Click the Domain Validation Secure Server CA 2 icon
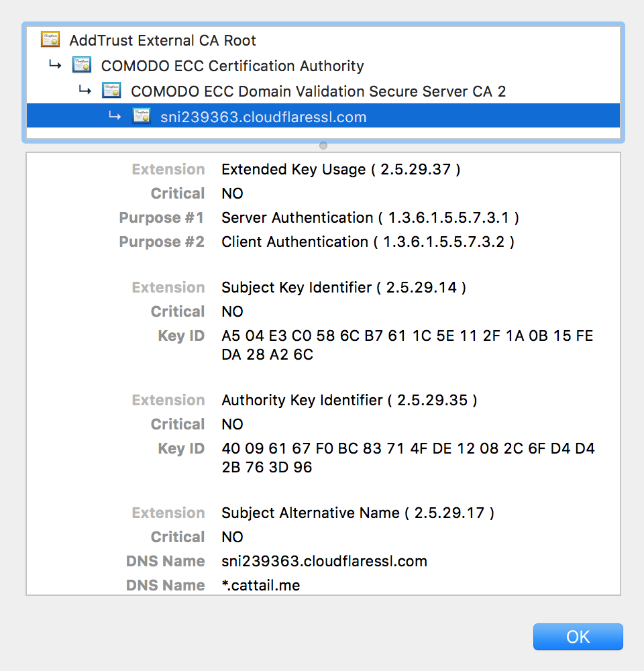The image size is (644, 671). 111,91
